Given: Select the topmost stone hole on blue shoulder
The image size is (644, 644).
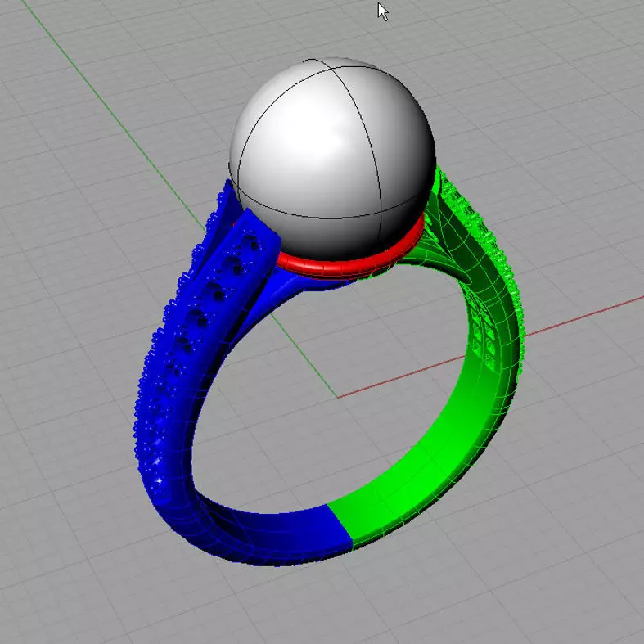Looking at the screenshot, I should click(x=251, y=242).
